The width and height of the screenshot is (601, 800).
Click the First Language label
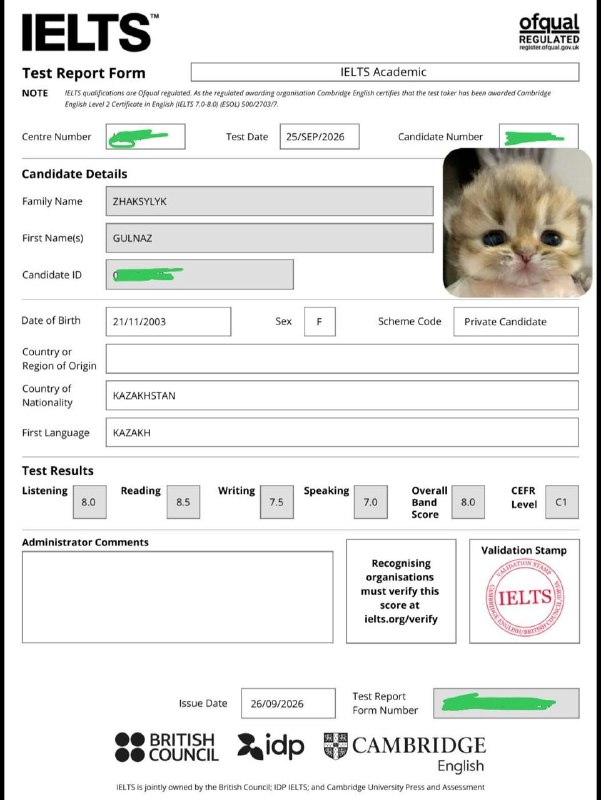coord(56,433)
